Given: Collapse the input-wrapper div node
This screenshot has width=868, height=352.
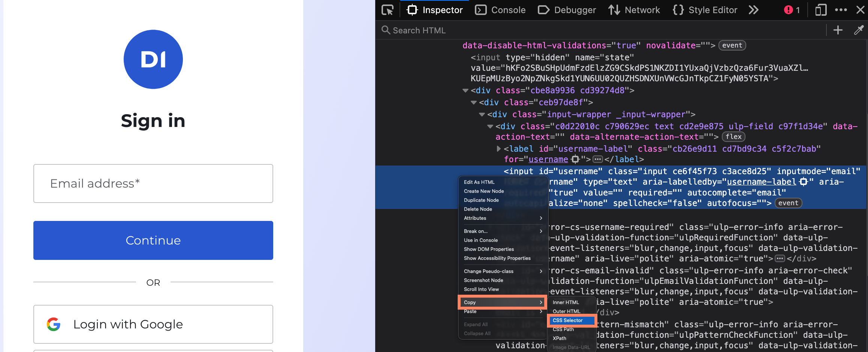Looking at the screenshot, I should point(482,115).
